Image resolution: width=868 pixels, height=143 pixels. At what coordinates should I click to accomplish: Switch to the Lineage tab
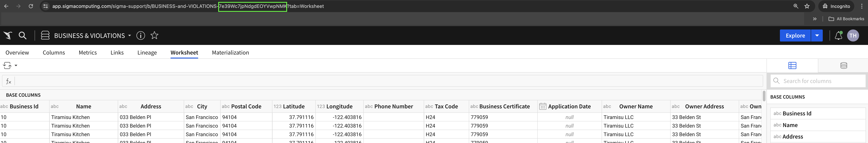pyautogui.click(x=147, y=53)
